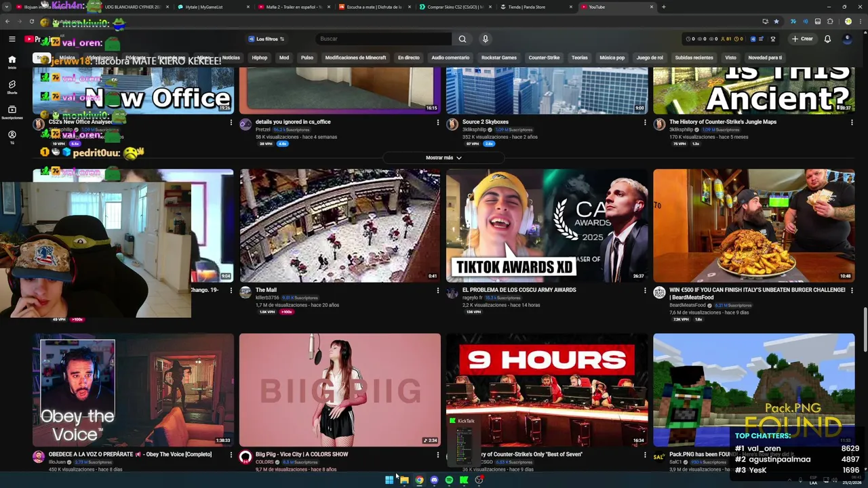Viewport: 868px width, 488px height.
Task: Open options for Italy's burger challenge video
Action: (x=852, y=291)
